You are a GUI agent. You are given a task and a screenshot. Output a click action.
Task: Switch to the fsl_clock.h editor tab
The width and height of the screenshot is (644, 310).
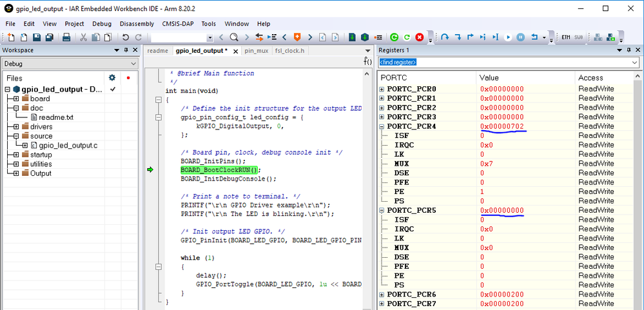coord(289,50)
